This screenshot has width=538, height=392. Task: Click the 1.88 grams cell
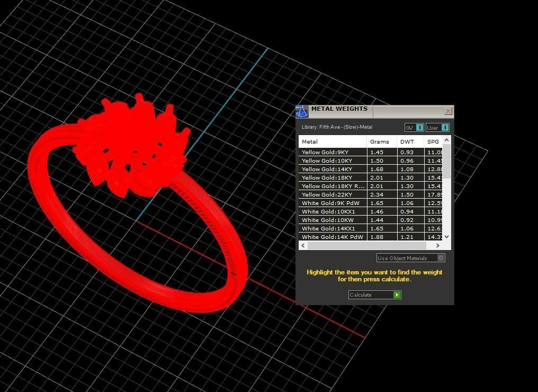(x=382, y=237)
